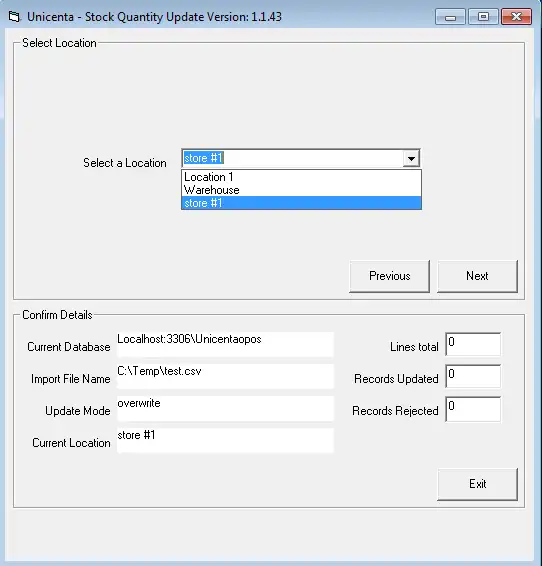Click the 'Lines total' label
542x566 pixels.
tap(414, 347)
